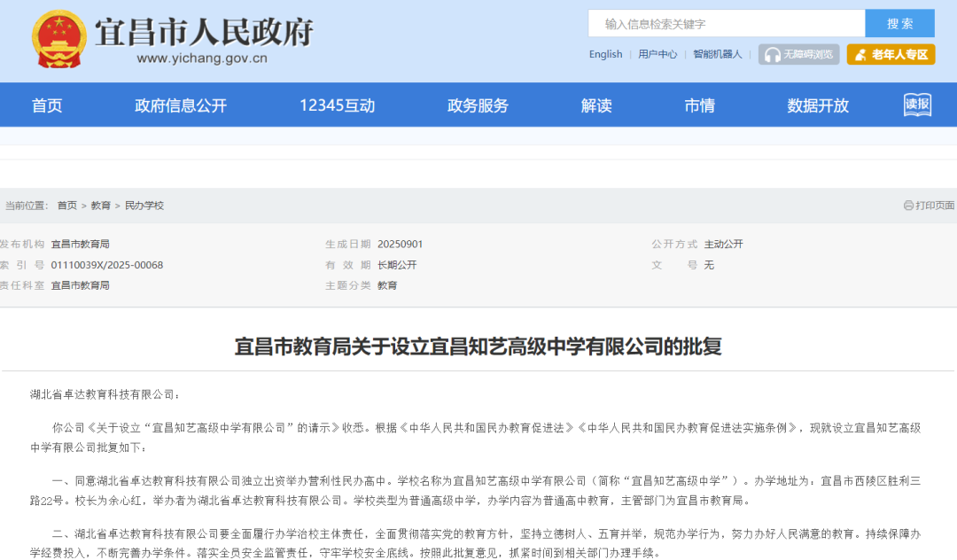Click 教育 in the breadcrumb trail
The image size is (957, 560).
coord(100,204)
